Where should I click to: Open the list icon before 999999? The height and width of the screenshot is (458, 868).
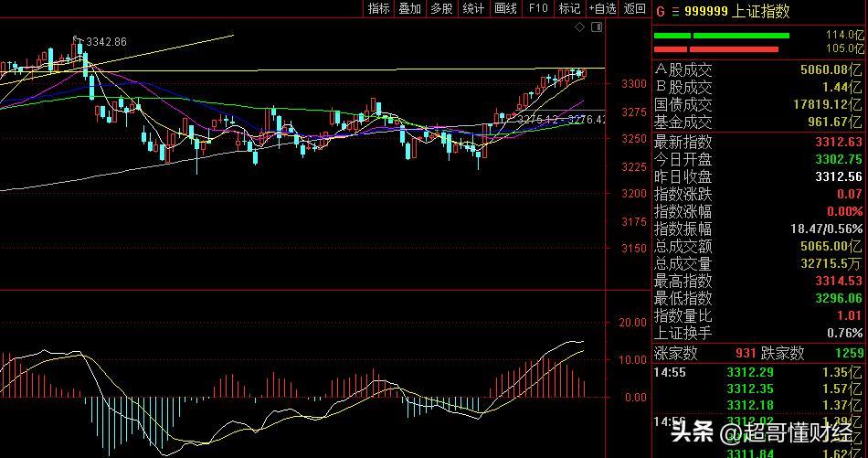[x=675, y=11]
